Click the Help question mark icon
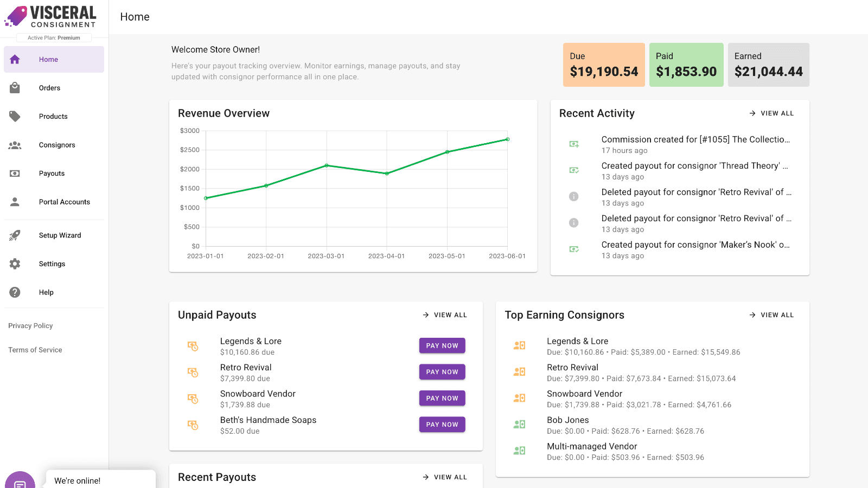868x488 pixels. [x=15, y=292]
